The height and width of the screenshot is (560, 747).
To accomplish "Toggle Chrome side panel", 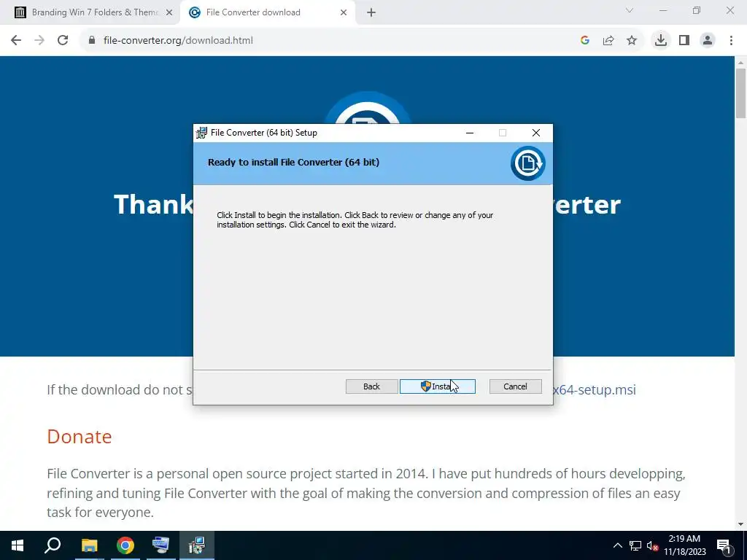I will point(684,41).
